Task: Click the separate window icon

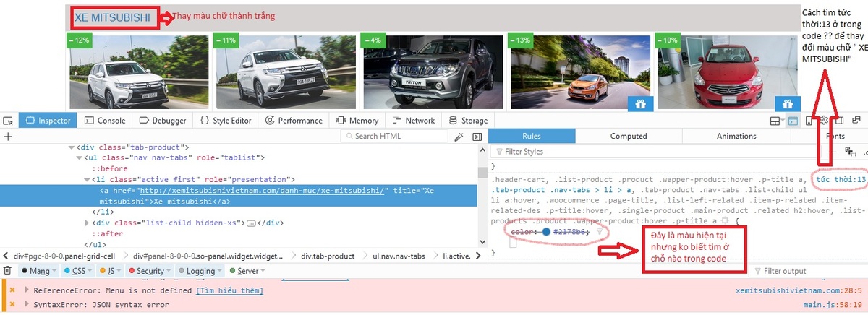Action: [x=857, y=121]
